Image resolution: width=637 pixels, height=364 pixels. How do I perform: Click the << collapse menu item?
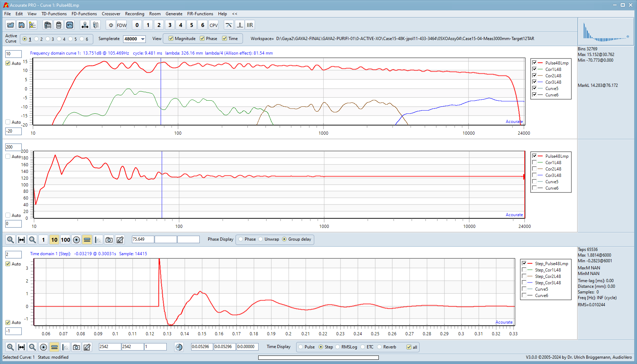coord(235,14)
